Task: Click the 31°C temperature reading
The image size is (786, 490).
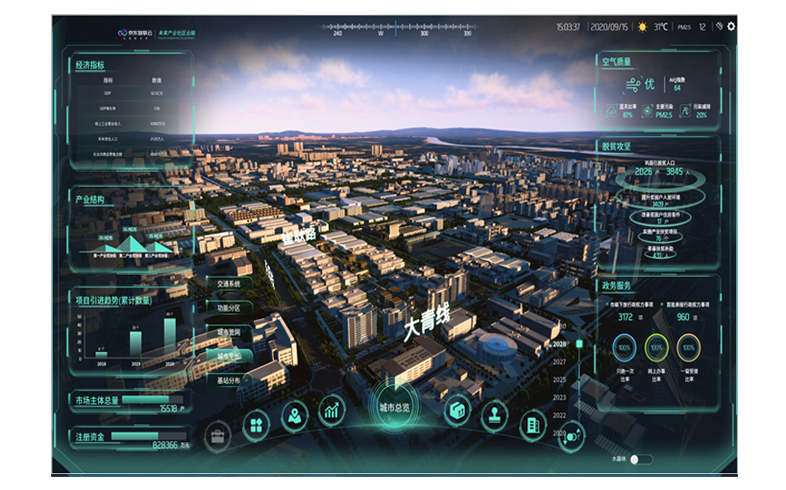Action: tap(660, 27)
